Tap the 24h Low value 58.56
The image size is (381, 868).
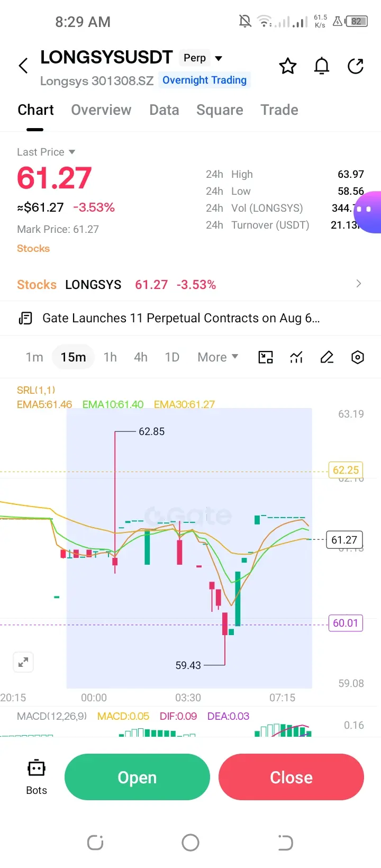coord(351,191)
